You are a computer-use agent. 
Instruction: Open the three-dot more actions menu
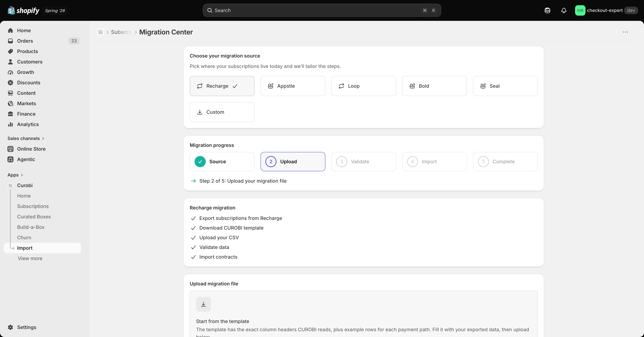pos(625,32)
